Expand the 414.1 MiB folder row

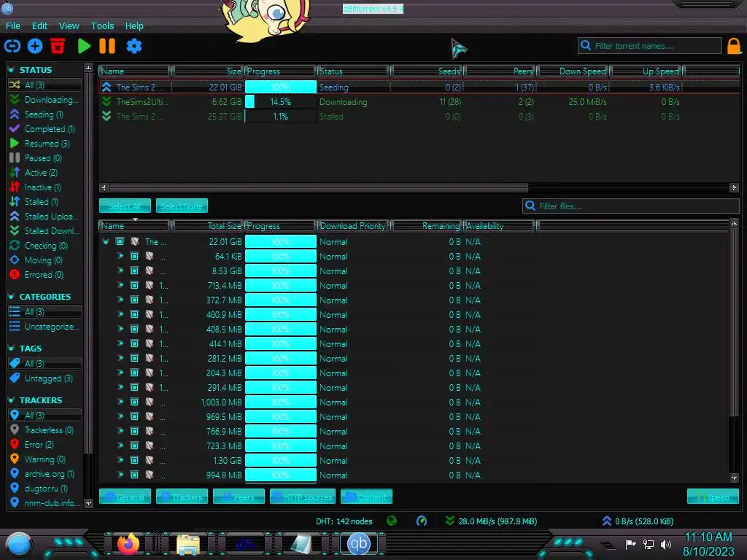click(x=120, y=343)
